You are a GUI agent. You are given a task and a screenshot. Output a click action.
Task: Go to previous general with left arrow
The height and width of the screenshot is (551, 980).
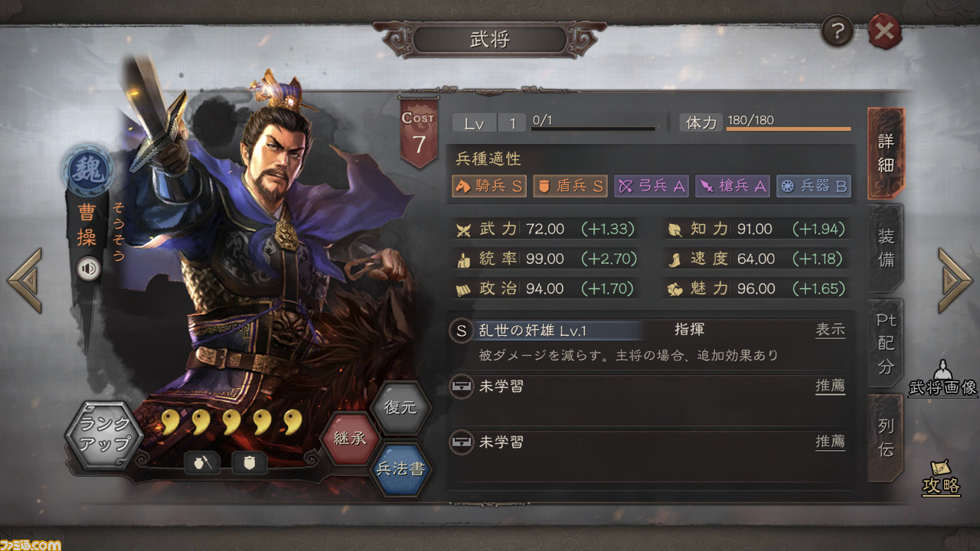(x=24, y=280)
